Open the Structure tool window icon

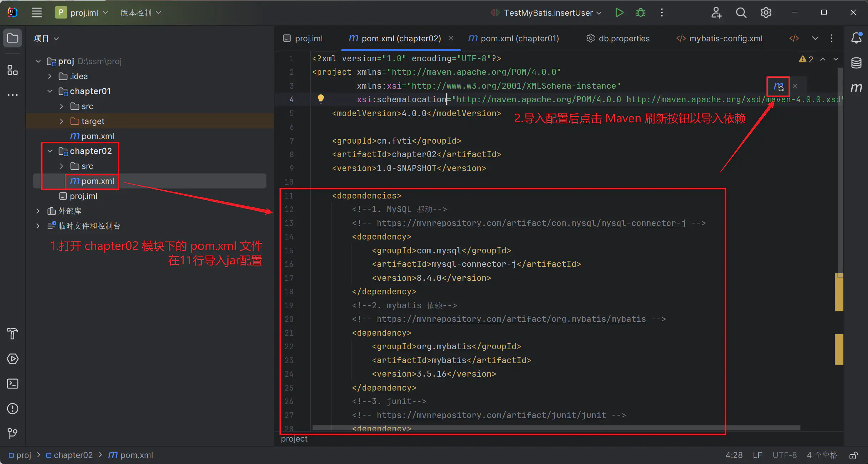click(12, 70)
